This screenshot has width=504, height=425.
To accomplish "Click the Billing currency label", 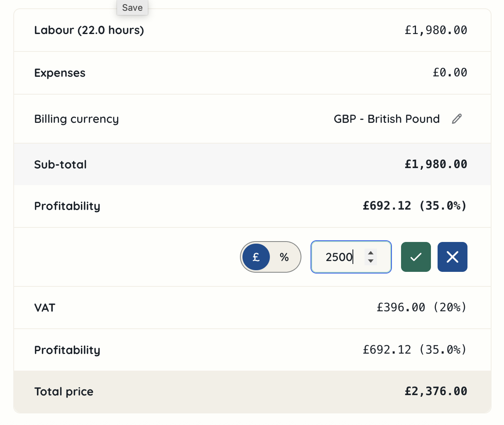I will point(76,119).
